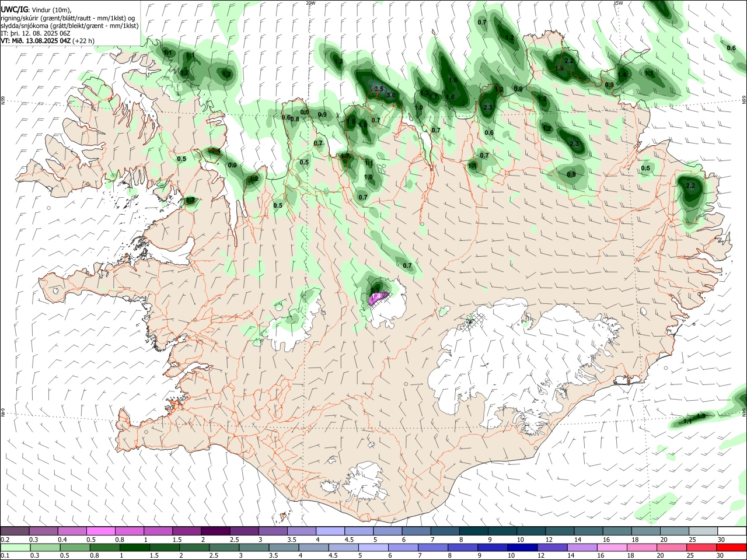Click the darkest purple 2 mm snow legend swatch
747x560 pixels.
215,531
